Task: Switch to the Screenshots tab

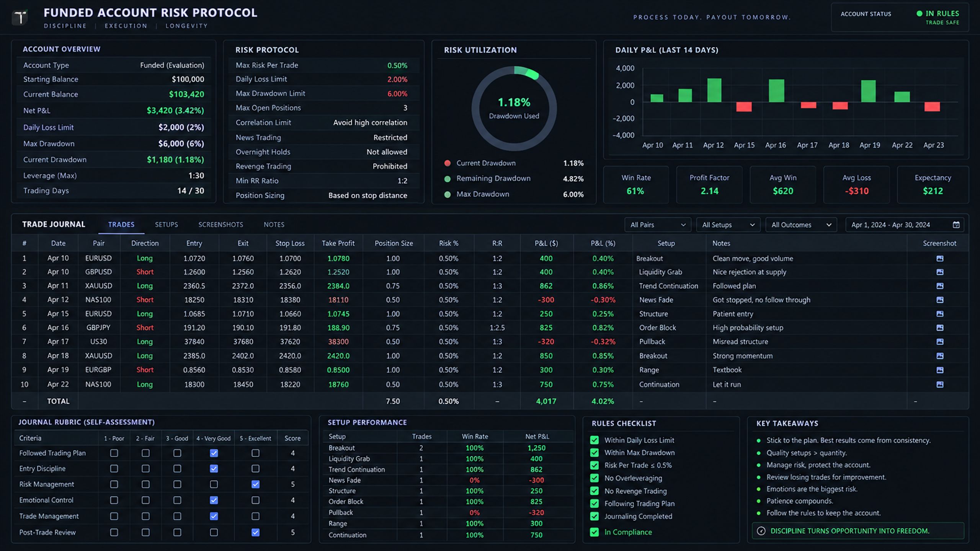Action: point(221,225)
